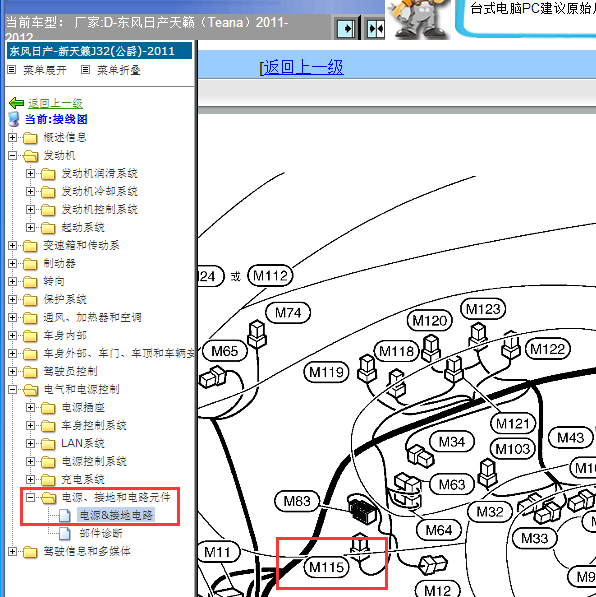
Task: Click 返回上一级 link in content header
Action: click(304, 67)
